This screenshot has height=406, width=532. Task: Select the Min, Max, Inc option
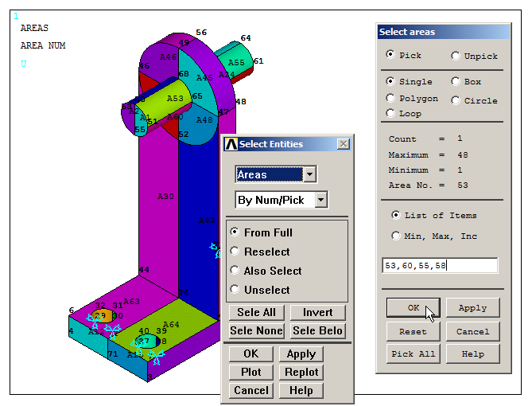coord(396,236)
